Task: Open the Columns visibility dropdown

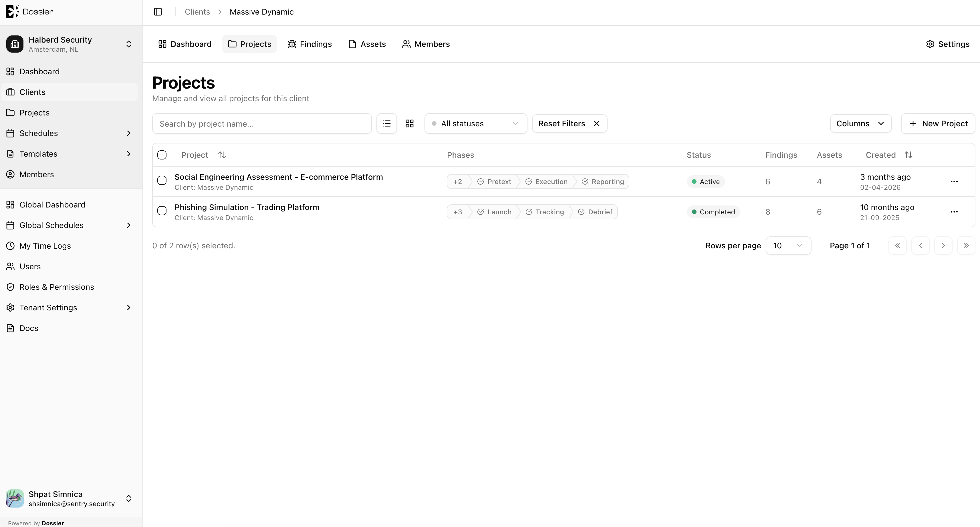Action: coord(860,123)
